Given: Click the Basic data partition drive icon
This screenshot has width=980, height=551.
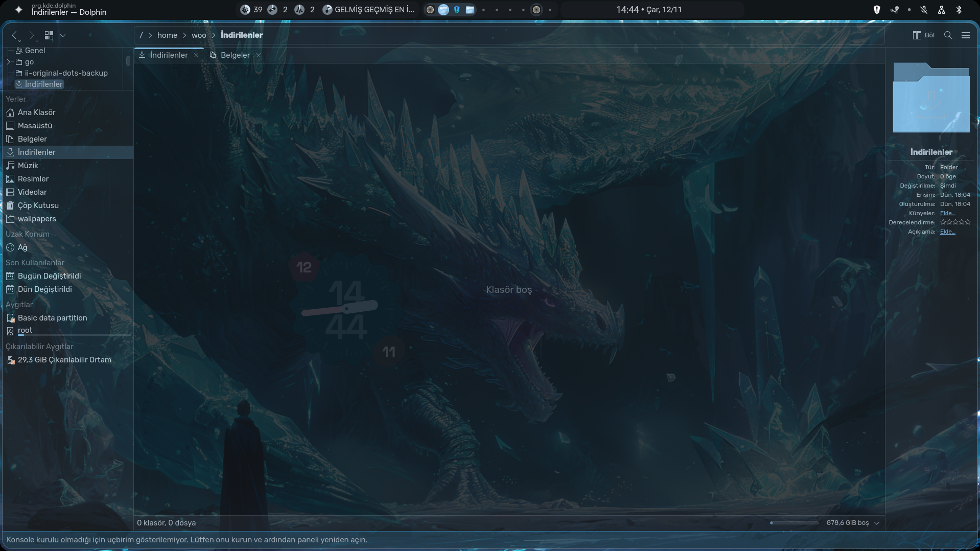Looking at the screenshot, I should (10, 318).
